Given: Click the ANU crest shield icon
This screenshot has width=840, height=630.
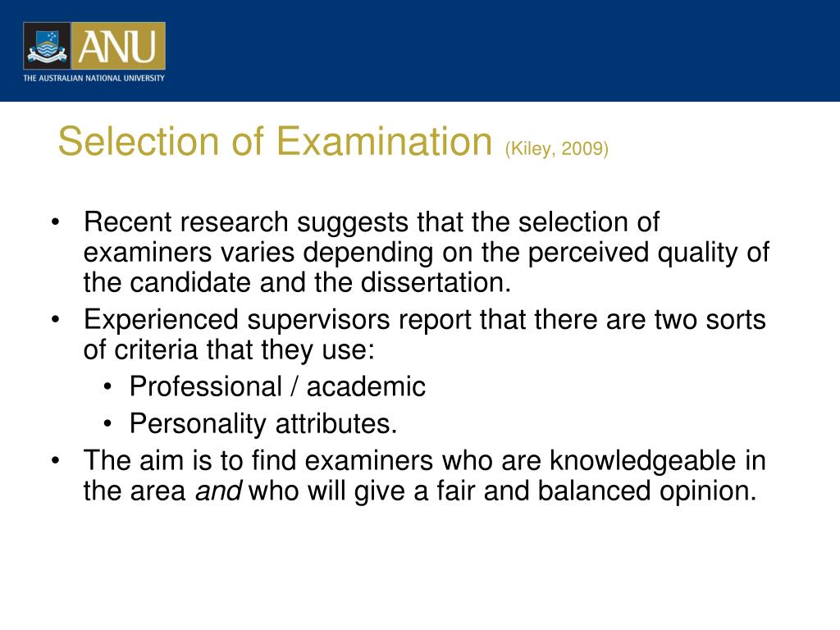Looking at the screenshot, I should (47, 46).
